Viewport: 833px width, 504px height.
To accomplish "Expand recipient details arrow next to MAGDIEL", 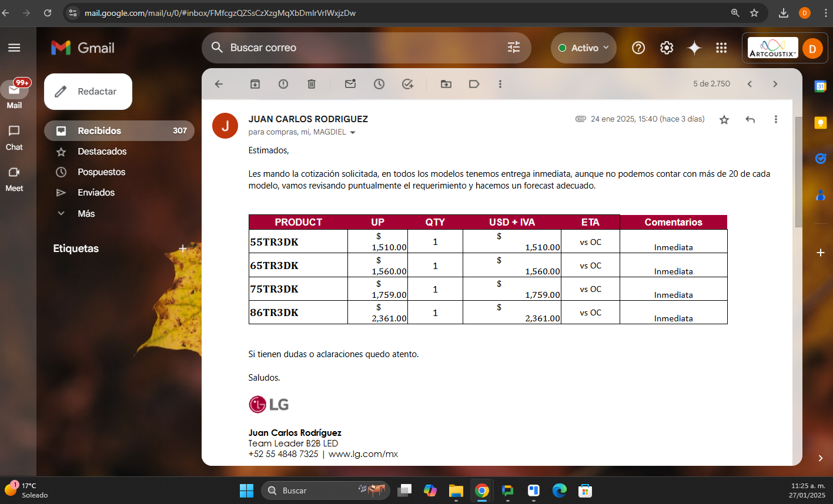I will pyautogui.click(x=353, y=133).
